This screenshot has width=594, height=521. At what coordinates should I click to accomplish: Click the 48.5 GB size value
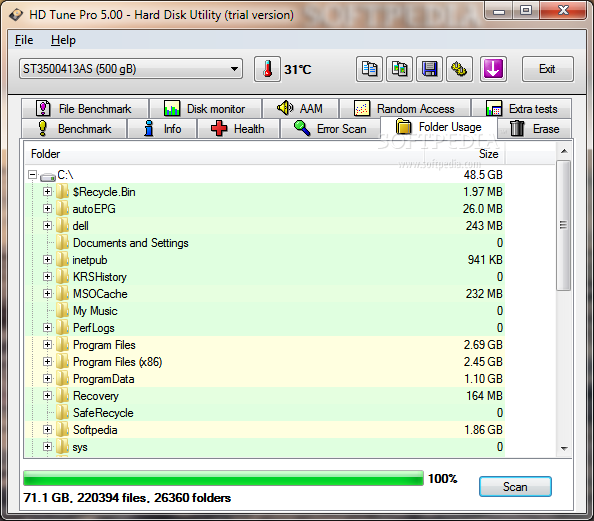pyautogui.click(x=483, y=175)
